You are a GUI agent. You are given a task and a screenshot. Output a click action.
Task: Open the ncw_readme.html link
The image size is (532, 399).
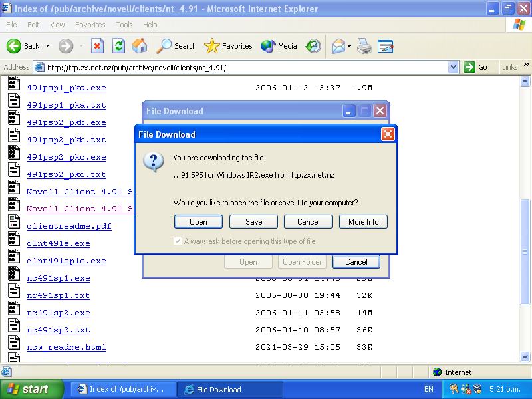66,347
